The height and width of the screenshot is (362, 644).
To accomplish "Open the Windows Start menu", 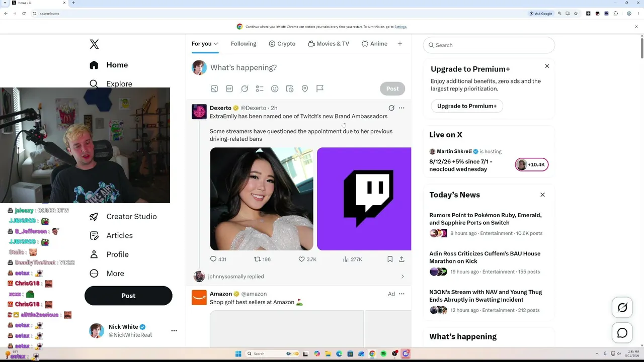I will pos(238,354).
